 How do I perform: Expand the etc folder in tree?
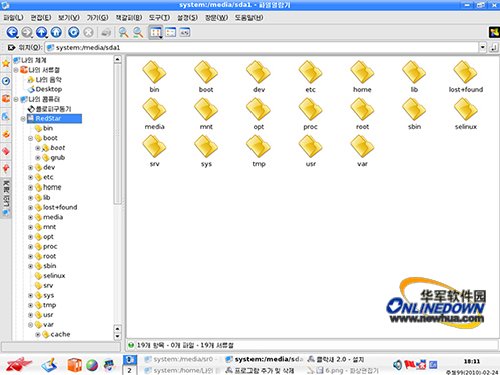pyautogui.click(x=30, y=177)
